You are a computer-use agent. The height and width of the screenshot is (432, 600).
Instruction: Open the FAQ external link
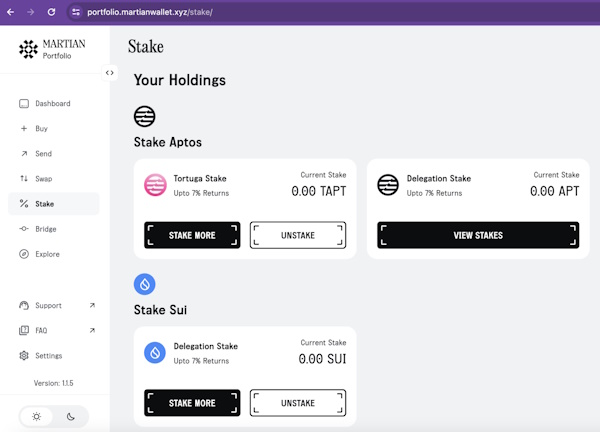click(92, 330)
